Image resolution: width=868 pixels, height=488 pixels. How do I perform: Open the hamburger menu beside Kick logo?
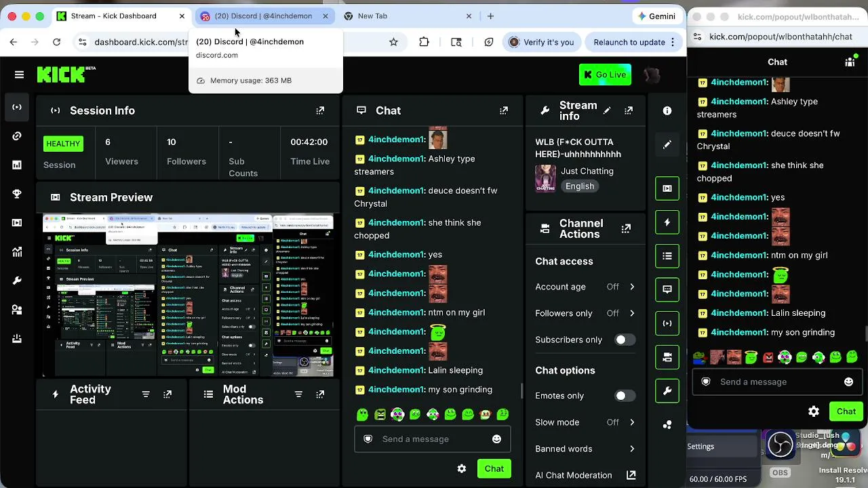point(19,75)
